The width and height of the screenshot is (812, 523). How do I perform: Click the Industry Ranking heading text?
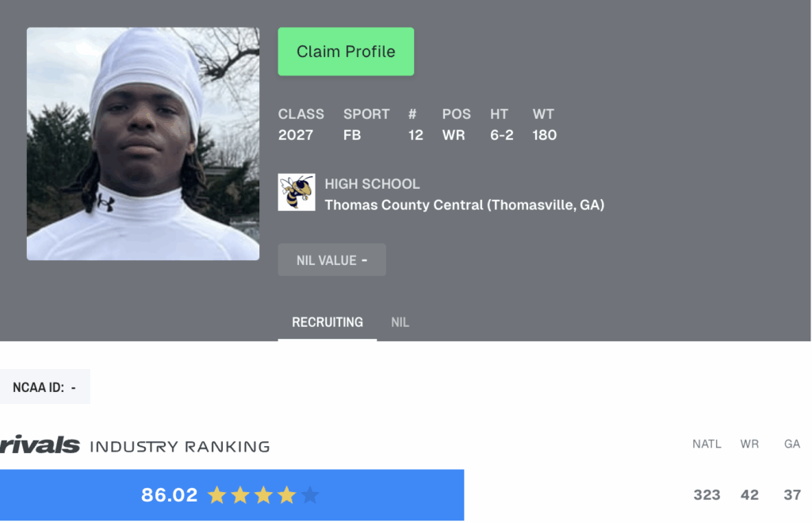coord(180,446)
